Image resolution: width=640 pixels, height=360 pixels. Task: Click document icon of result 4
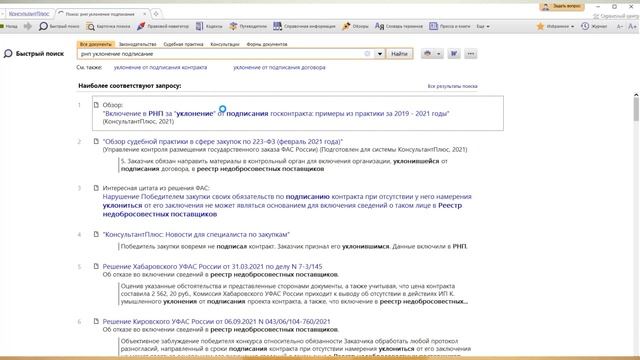point(96,234)
